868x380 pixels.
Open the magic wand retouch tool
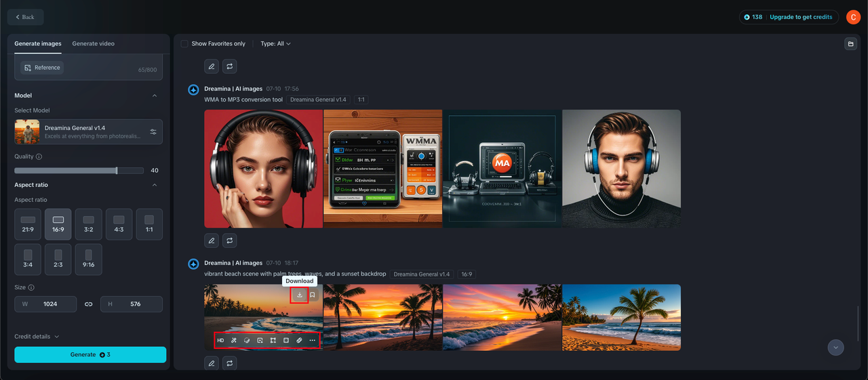pos(234,340)
